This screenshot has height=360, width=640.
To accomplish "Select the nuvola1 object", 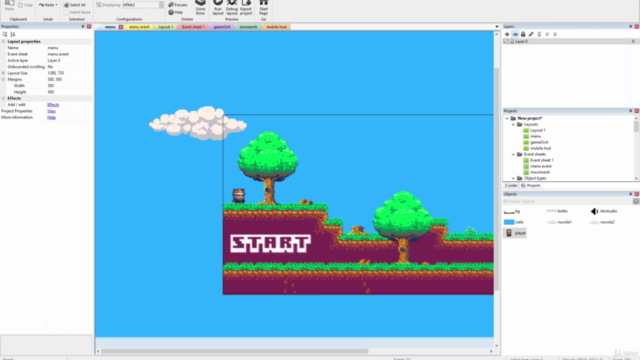I will 559,222.
